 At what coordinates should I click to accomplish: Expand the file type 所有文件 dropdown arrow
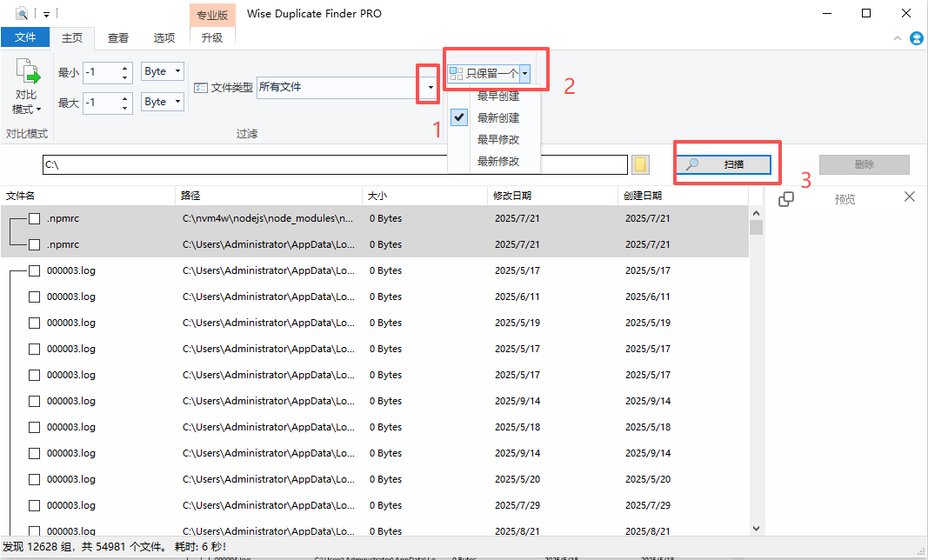(x=431, y=87)
